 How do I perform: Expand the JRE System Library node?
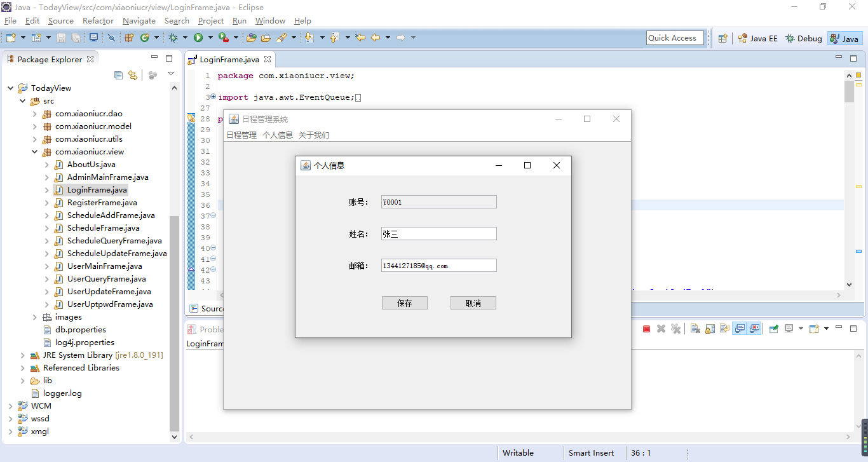[x=23, y=355]
